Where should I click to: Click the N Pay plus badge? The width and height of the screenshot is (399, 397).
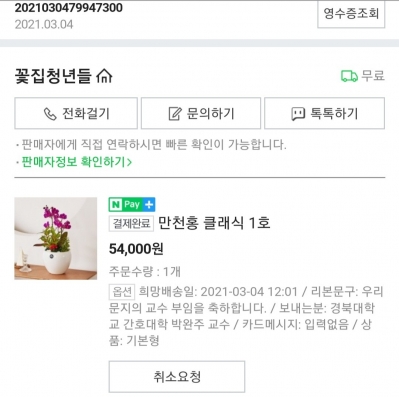[132, 204]
